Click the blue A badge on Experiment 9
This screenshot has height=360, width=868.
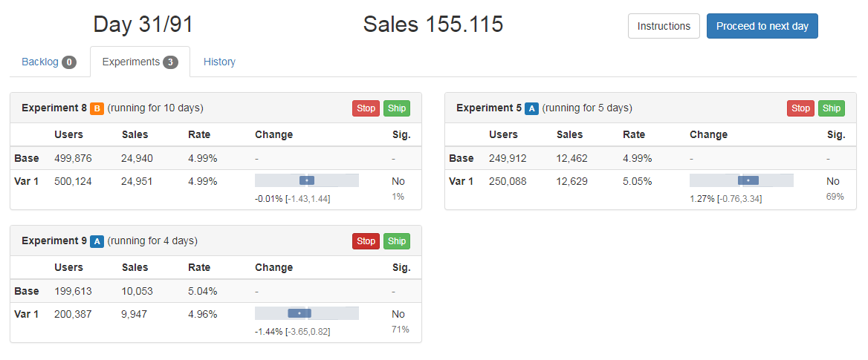(x=97, y=241)
